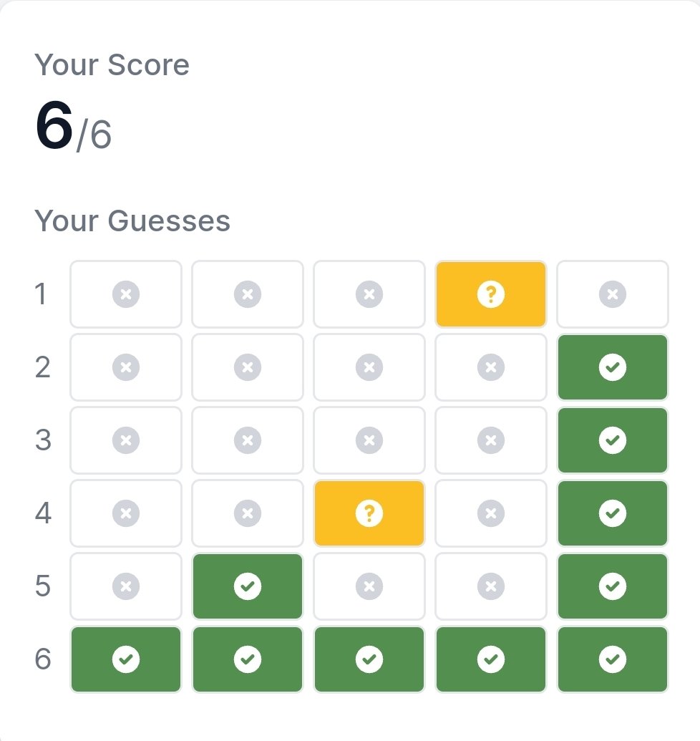Viewport: 700px width, 741px height.
Task: Click the Your Guesses heading
Action: (132, 221)
